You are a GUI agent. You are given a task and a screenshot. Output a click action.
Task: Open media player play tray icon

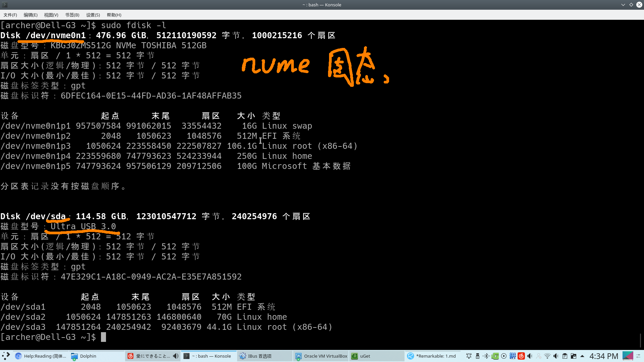tap(504, 356)
